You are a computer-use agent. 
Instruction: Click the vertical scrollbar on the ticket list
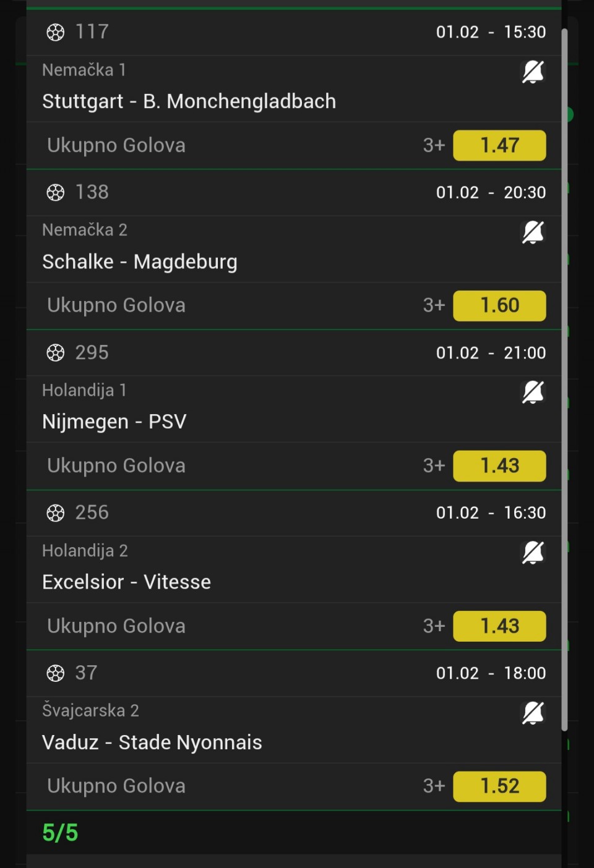[x=564, y=380]
